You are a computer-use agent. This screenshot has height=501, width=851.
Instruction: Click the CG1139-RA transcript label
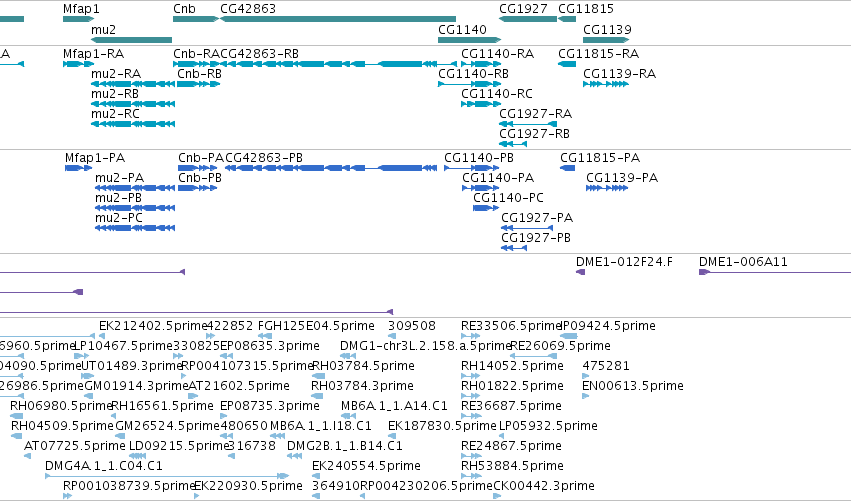click(x=620, y=74)
